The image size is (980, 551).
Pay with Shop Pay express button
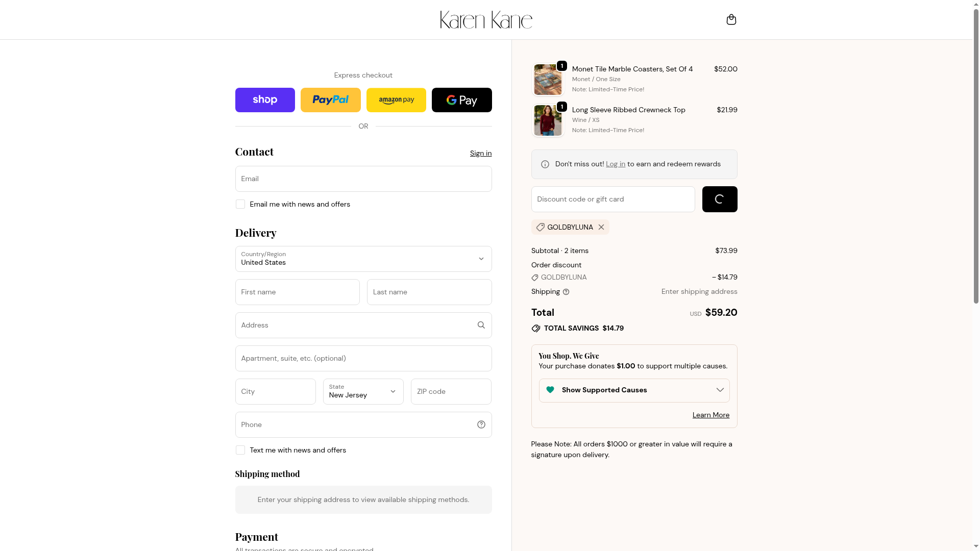pos(265,100)
